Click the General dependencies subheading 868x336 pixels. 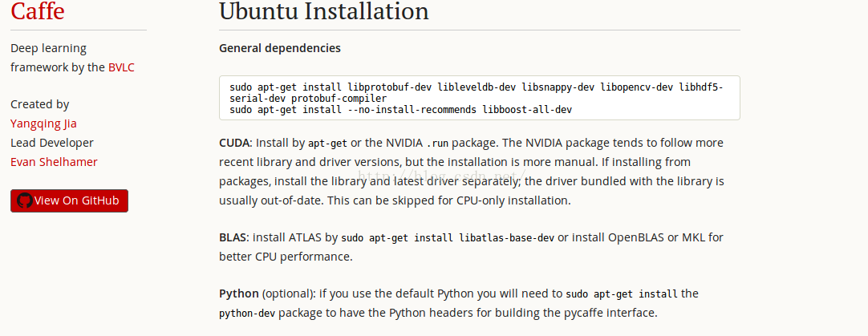tap(280, 48)
